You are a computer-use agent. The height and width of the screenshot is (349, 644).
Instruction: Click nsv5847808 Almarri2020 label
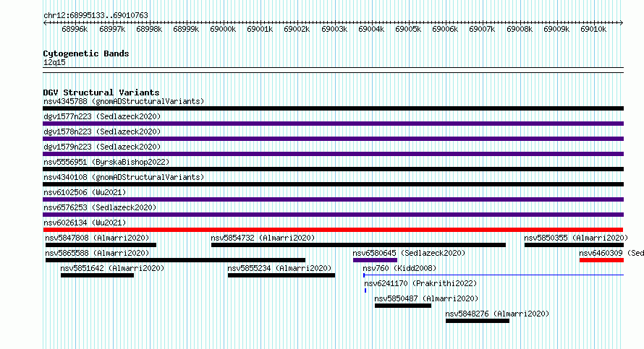click(97, 238)
